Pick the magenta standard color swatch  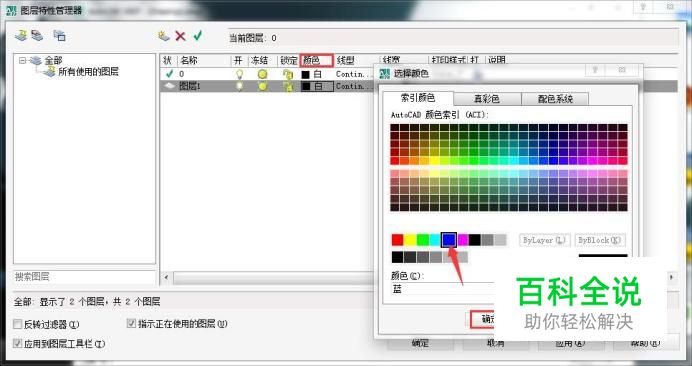(x=463, y=240)
